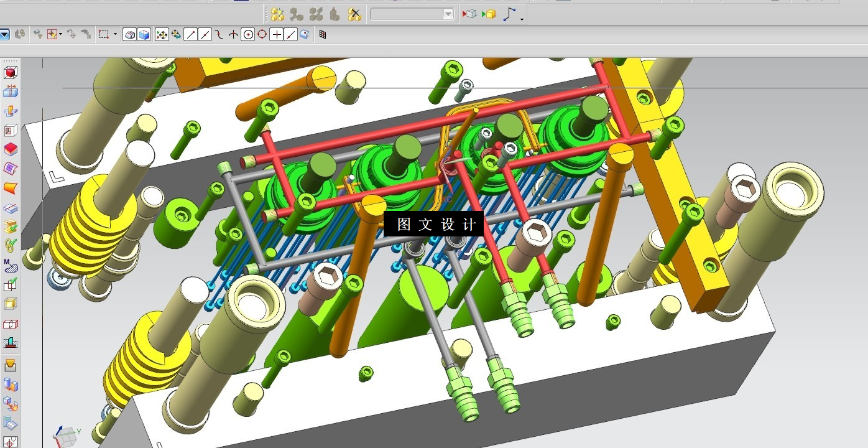
Task: Click the red selection filter square icon
Action: click(52, 35)
